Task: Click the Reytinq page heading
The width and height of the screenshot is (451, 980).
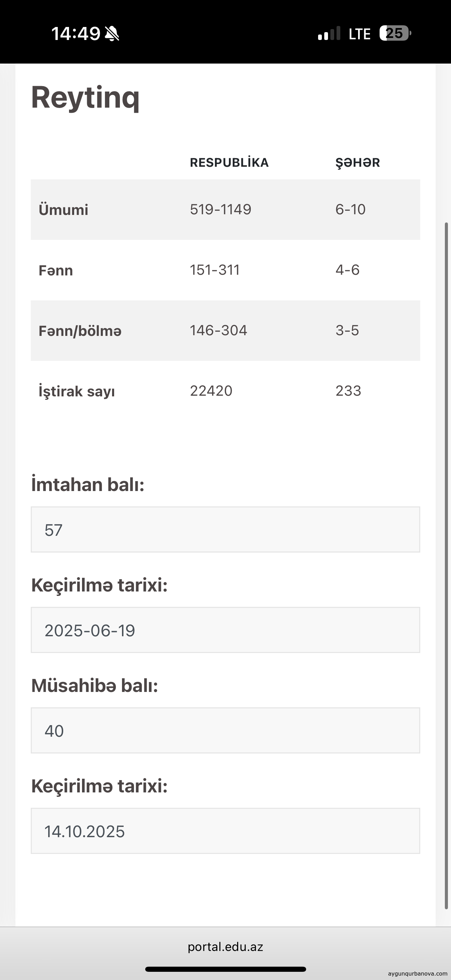Action: [85, 97]
